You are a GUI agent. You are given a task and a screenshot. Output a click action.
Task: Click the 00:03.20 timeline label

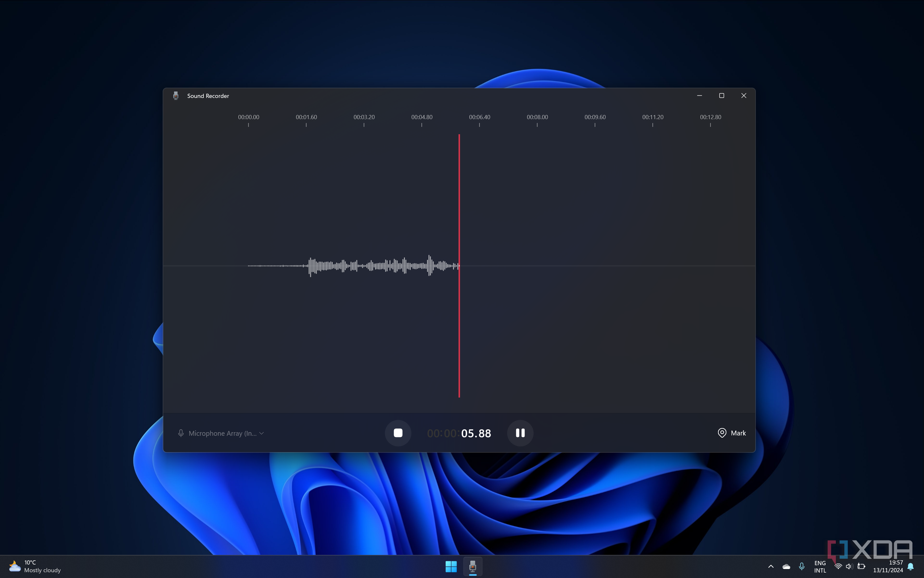364,117
